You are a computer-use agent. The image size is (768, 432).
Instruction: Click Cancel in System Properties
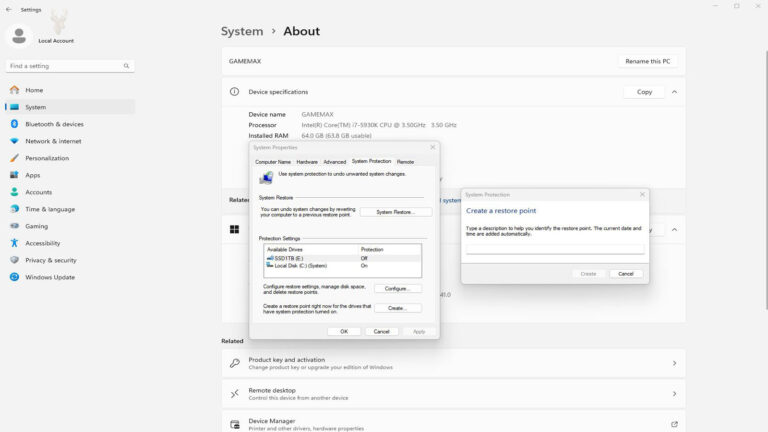pos(381,332)
